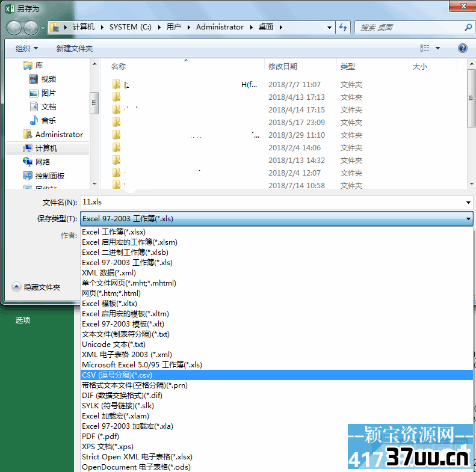Expand breadcrumb arrow after Administrator
476x472 pixels.
click(252, 27)
